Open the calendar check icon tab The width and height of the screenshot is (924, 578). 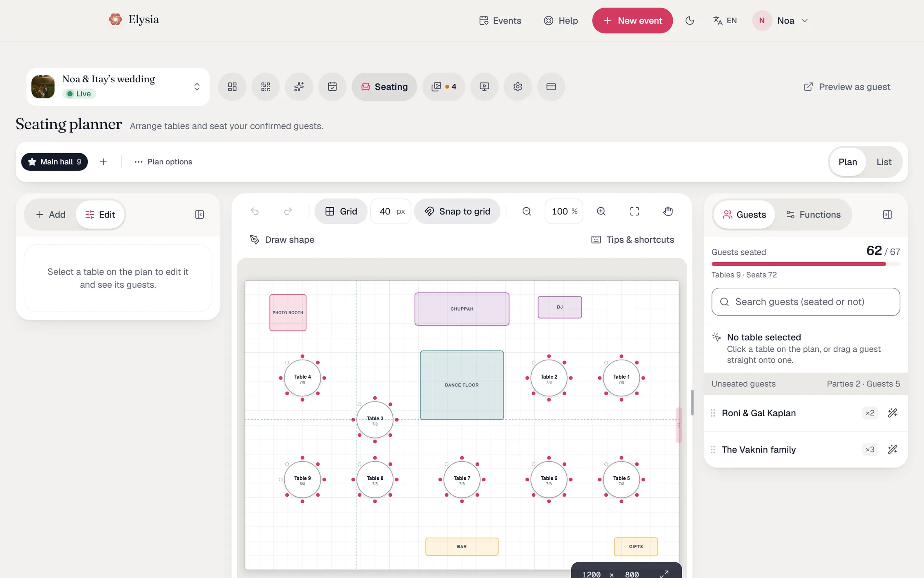pyautogui.click(x=332, y=87)
